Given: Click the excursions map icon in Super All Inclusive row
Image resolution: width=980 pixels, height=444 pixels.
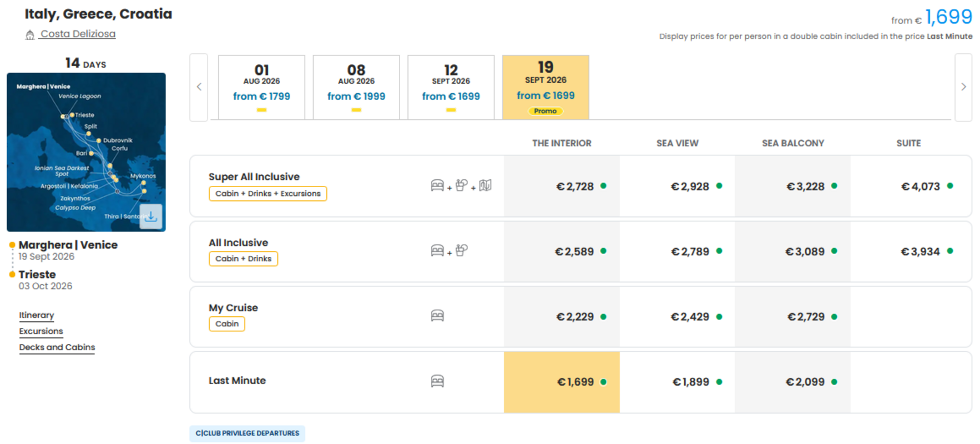Looking at the screenshot, I should (x=486, y=185).
